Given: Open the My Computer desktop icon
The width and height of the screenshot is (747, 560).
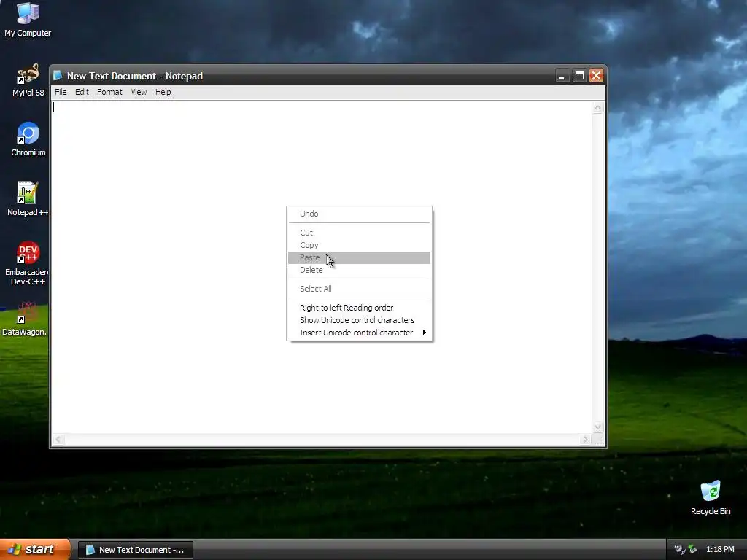Looking at the screenshot, I should [28, 19].
